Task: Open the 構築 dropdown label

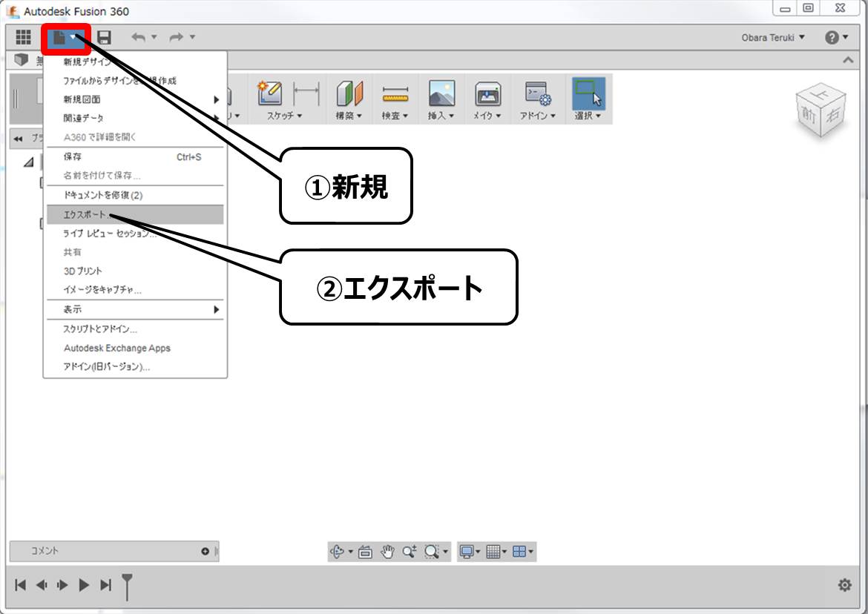Action: 349,116
